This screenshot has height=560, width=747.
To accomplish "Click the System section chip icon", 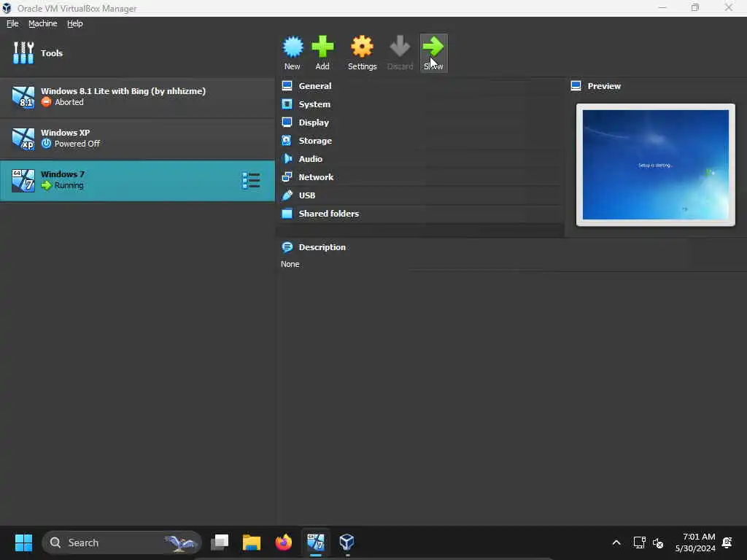I will point(287,104).
